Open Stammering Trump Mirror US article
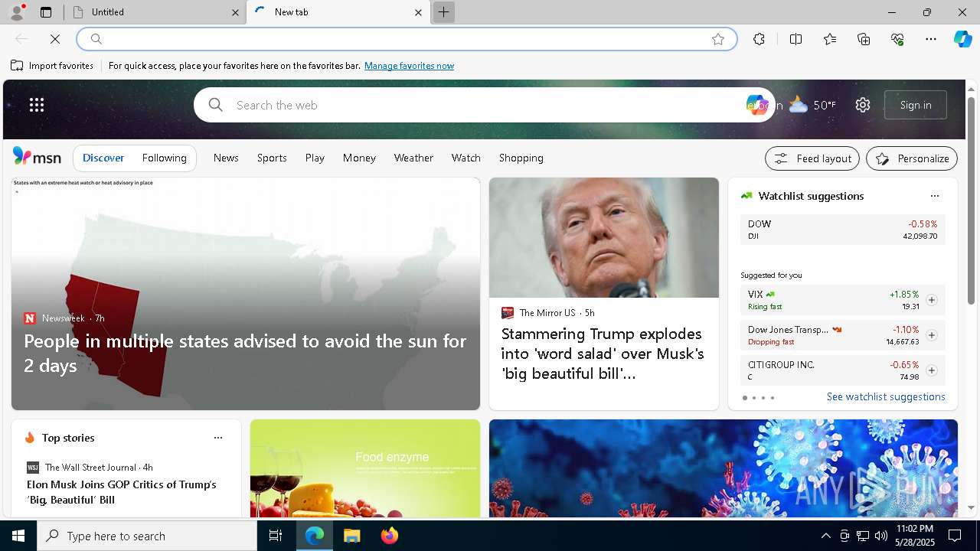This screenshot has width=980, height=551. [604, 294]
